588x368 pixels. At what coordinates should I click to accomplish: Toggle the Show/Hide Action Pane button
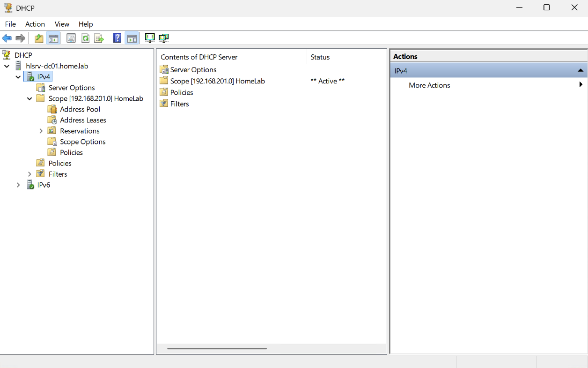(132, 38)
